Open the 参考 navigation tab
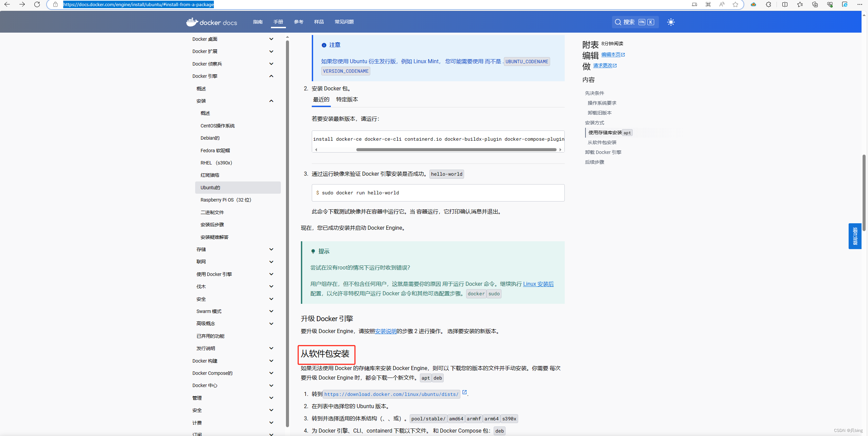Viewport: 868px width, 436px height. (x=299, y=22)
